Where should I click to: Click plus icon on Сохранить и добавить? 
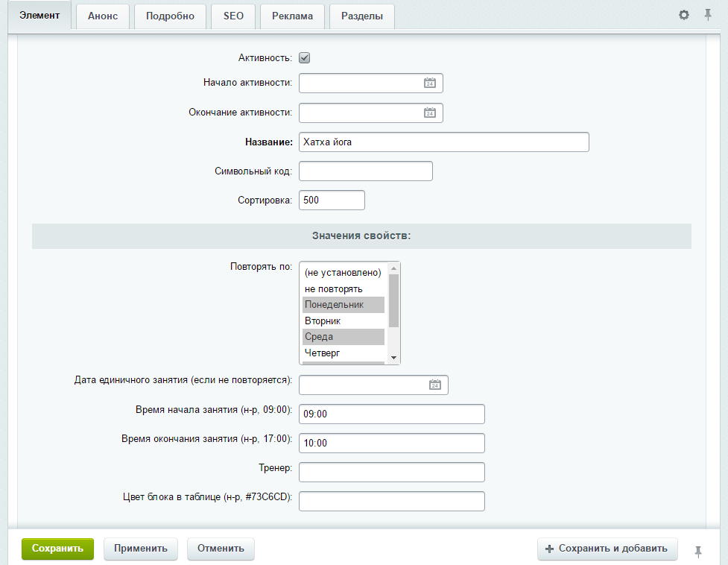point(549,549)
